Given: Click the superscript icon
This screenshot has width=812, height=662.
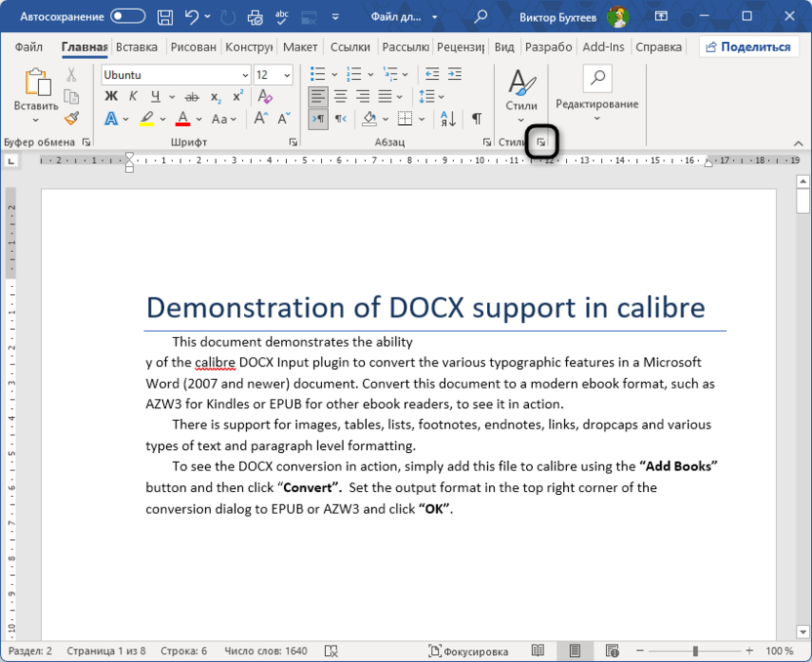Looking at the screenshot, I should coord(236,96).
